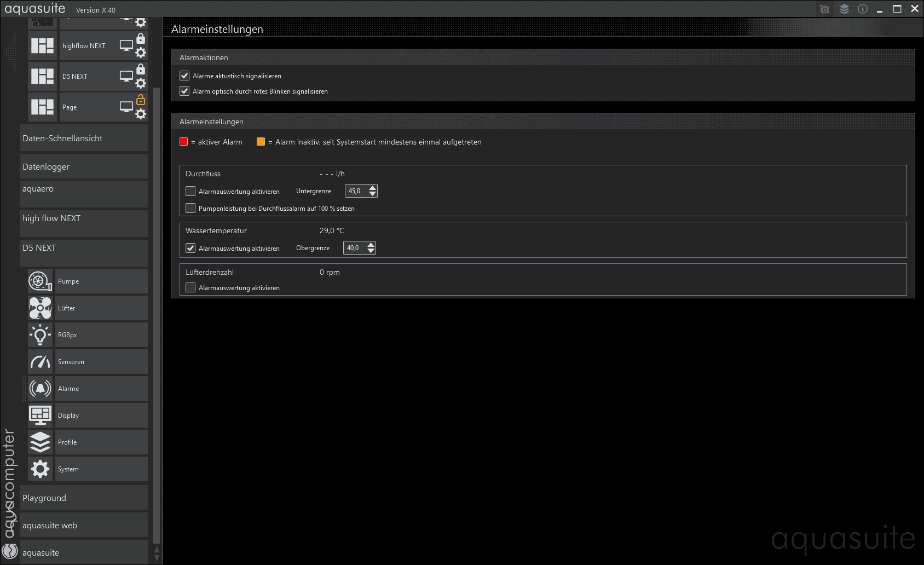The image size is (924, 565).
Task: Select the Sensoren menu entry
Action: coord(101,362)
